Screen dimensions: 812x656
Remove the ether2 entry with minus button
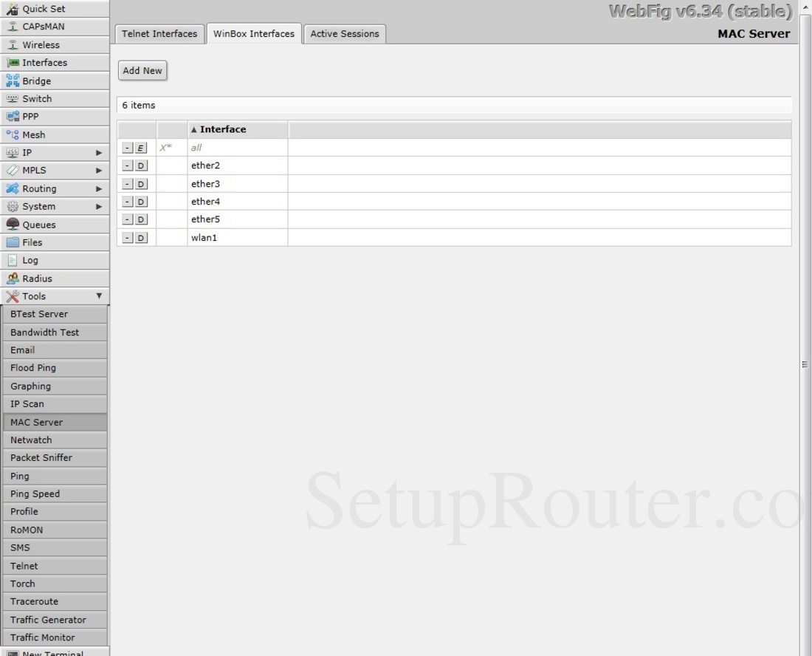tap(128, 165)
